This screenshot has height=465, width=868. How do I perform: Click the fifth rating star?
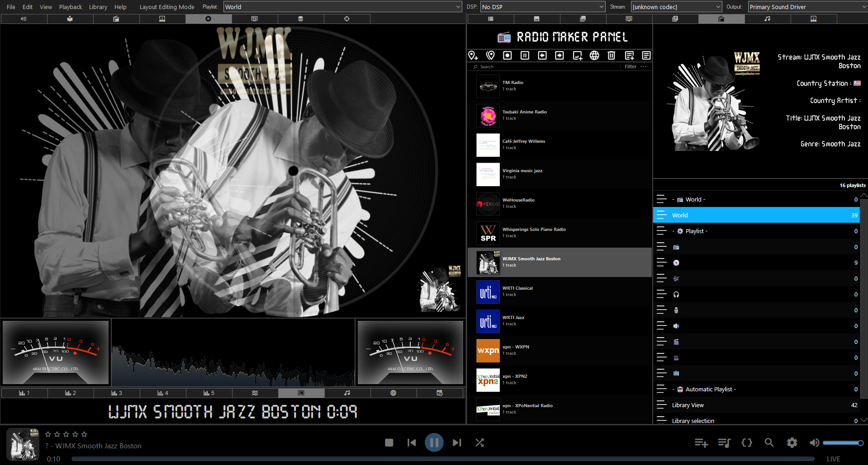coord(84,434)
